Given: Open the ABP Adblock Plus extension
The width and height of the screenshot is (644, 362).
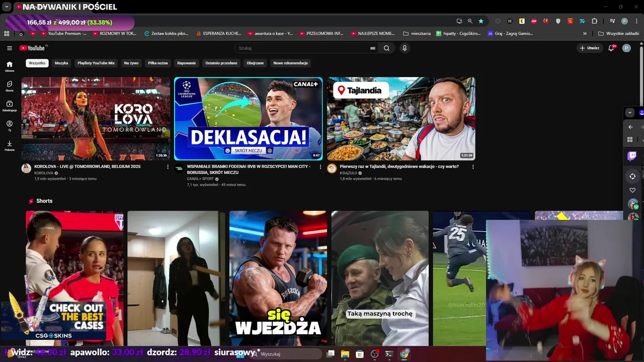Looking at the screenshot, I should tap(534, 21).
